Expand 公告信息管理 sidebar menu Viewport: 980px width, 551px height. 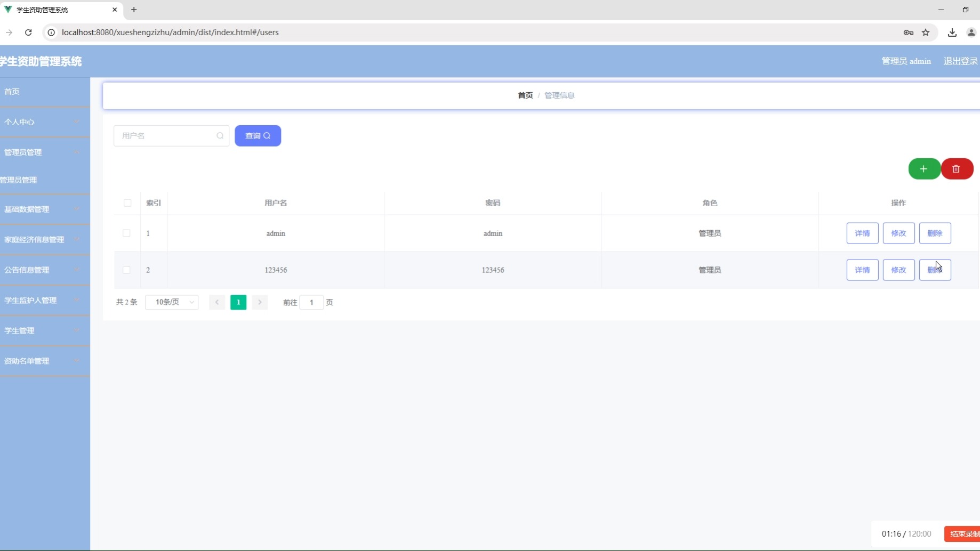click(x=45, y=270)
